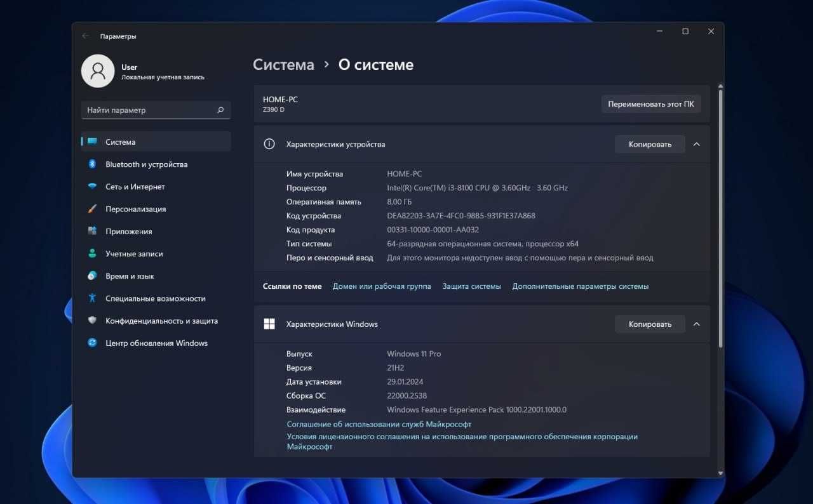Click the back arrow in Параметры title bar
Viewport: 813px width, 504px height.
pyautogui.click(x=85, y=36)
